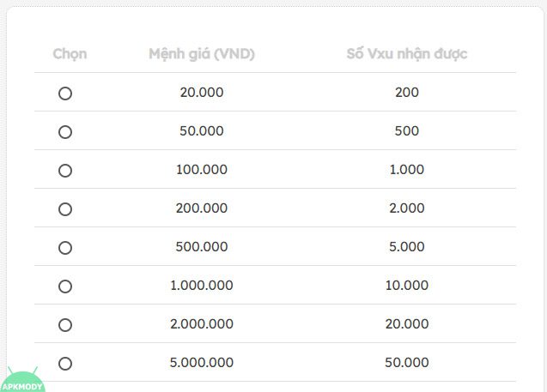Click the Mệnh giá (VND) column header
This screenshot has height=392, width=547.
[x=202, y=54]
